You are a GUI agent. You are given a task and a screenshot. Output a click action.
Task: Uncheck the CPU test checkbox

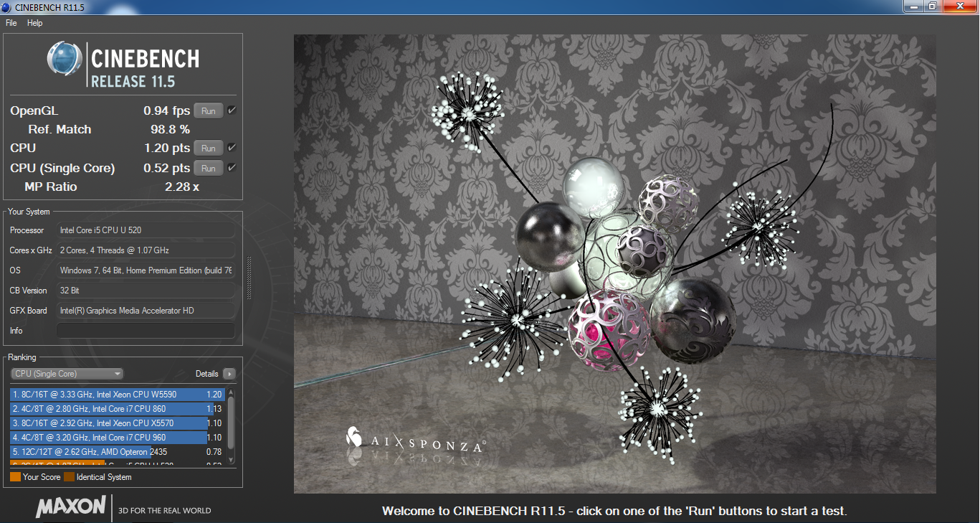pyautogui.click(x=232, y=148)
